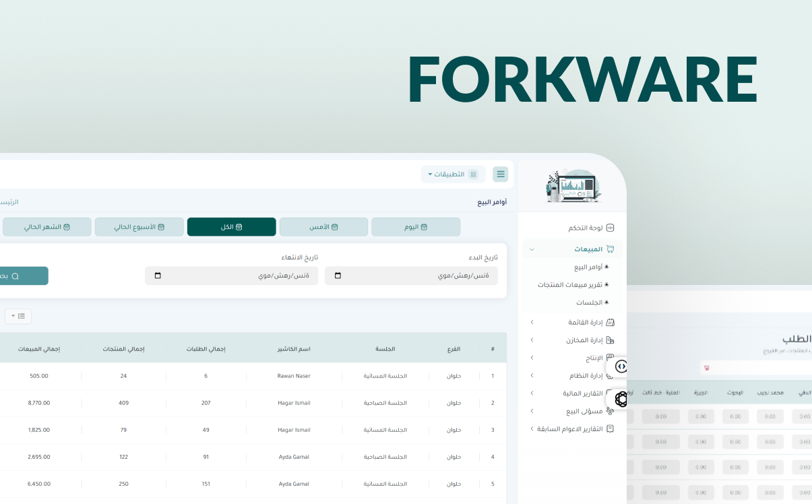Click the search field in background order window

755,368
